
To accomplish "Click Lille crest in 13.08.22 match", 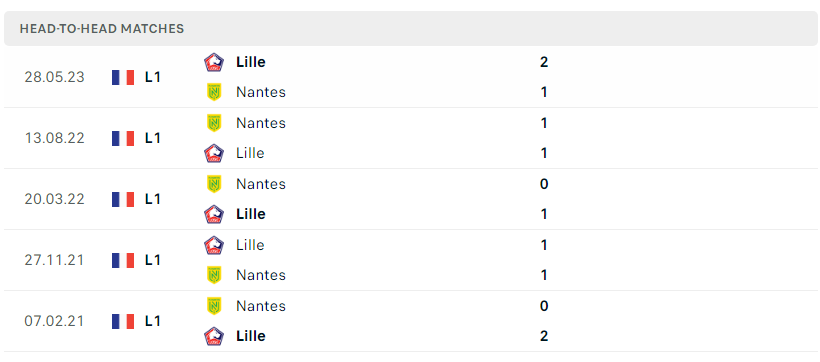I will point(214,153).
